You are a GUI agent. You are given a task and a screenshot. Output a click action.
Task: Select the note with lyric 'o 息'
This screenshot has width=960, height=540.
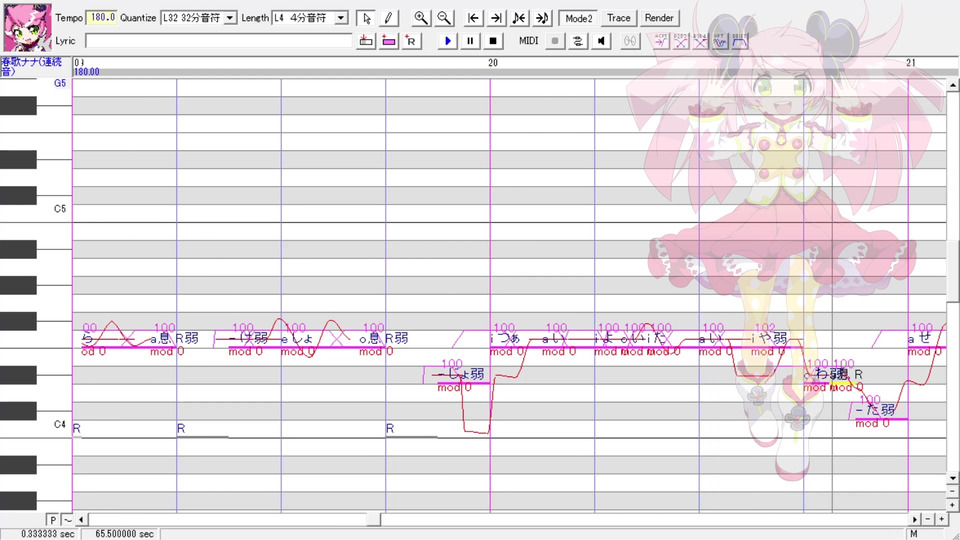coord(370,338)
